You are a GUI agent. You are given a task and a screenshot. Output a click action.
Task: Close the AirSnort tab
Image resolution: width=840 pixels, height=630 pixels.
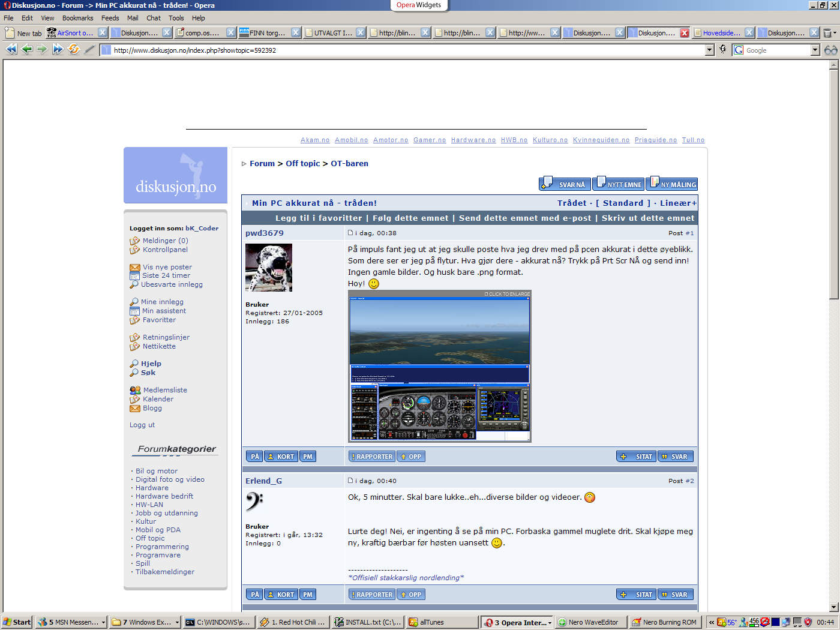click(x=103, y=33)
